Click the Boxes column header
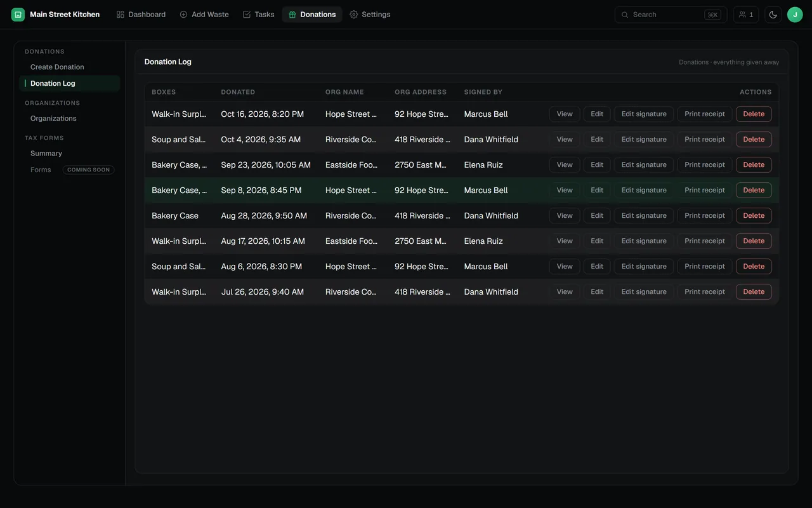The width and height of the screenshot is (812, 508). click(x=164, y=92)
